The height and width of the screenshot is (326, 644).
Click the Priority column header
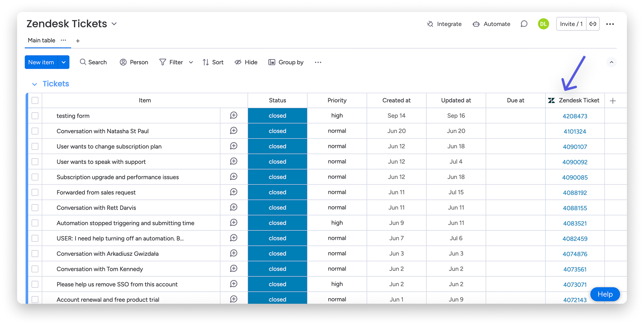[x=337, y=100]
